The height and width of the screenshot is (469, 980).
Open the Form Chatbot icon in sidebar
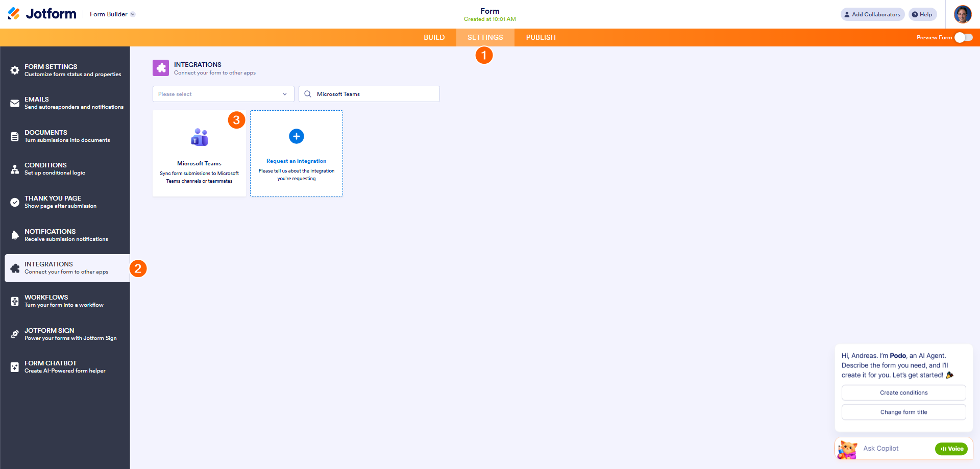(x=15, y=366)
